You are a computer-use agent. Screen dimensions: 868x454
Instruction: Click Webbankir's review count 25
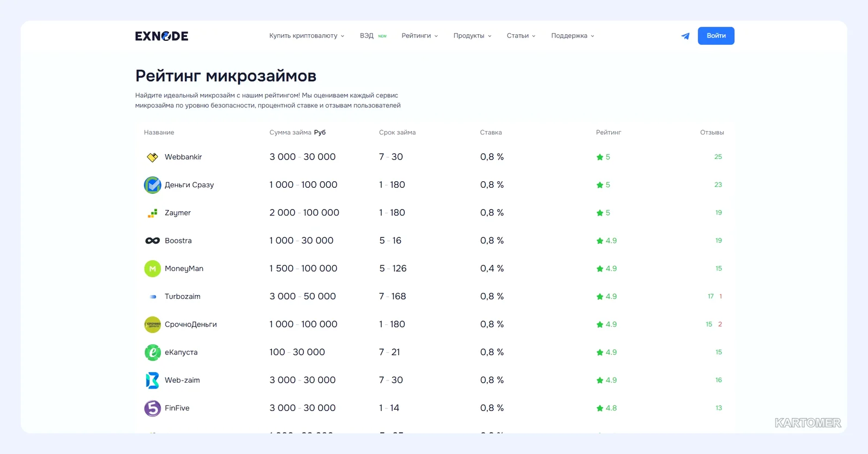click(x=718, y=157)
